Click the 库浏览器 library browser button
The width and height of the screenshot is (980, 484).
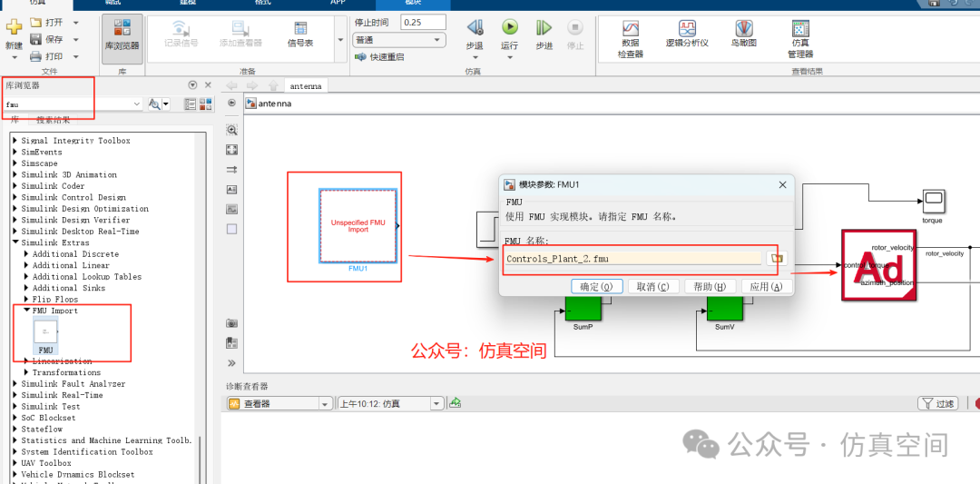click(x=122, y=37)
